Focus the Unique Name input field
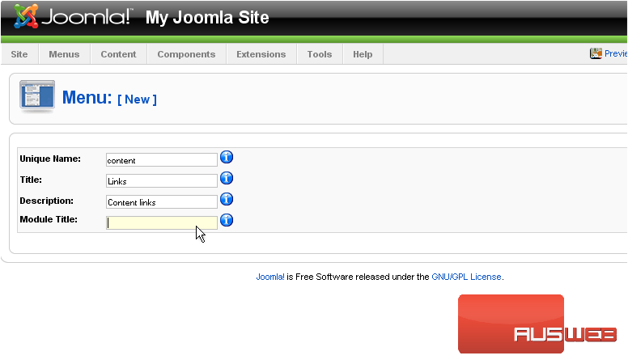 tap(162, 160)
